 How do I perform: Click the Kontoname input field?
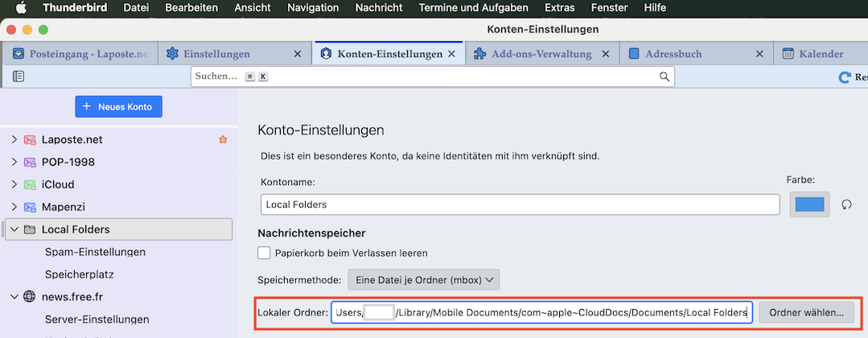pyautogui.click(x=520, y=204)
